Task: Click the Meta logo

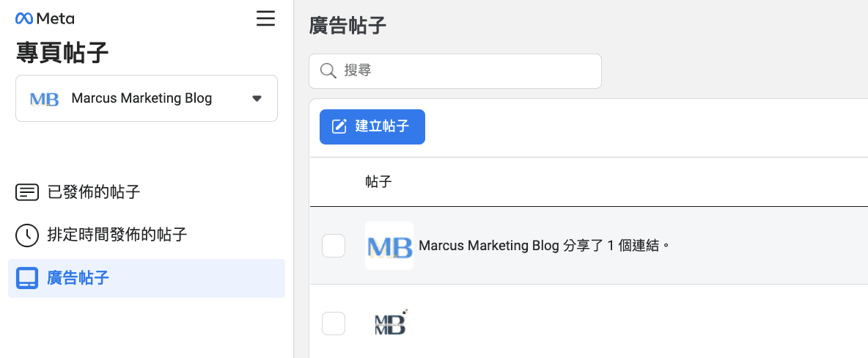Action: [x=45, y=19]
